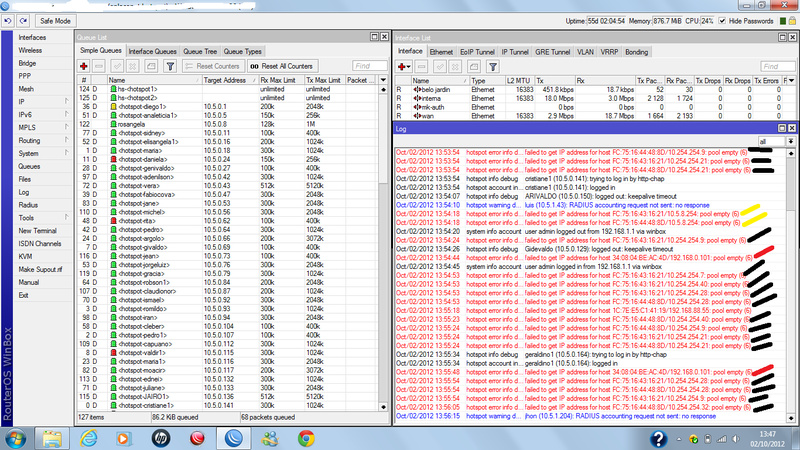
Task: Click the Redo arrow in WinBox toolbar
Action: 24,20
